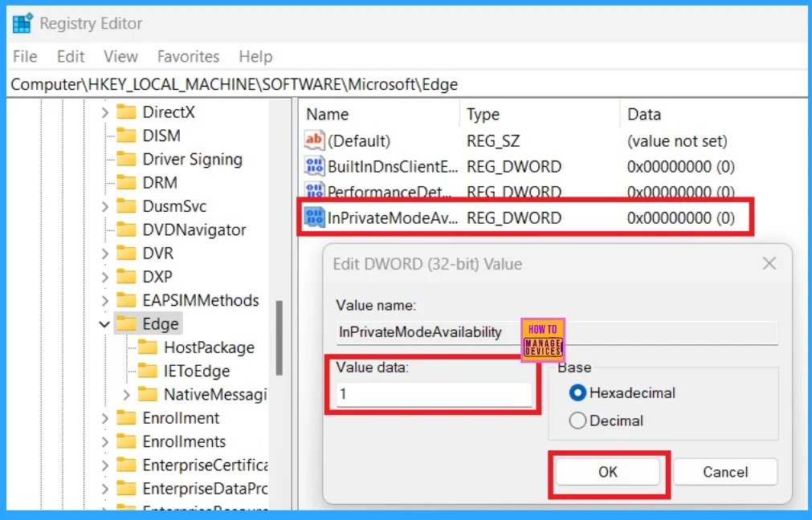Viewport: 812px width, 520px height.
Task: Close the Edit DWORD dialog with X
Action: coord(769,263)
